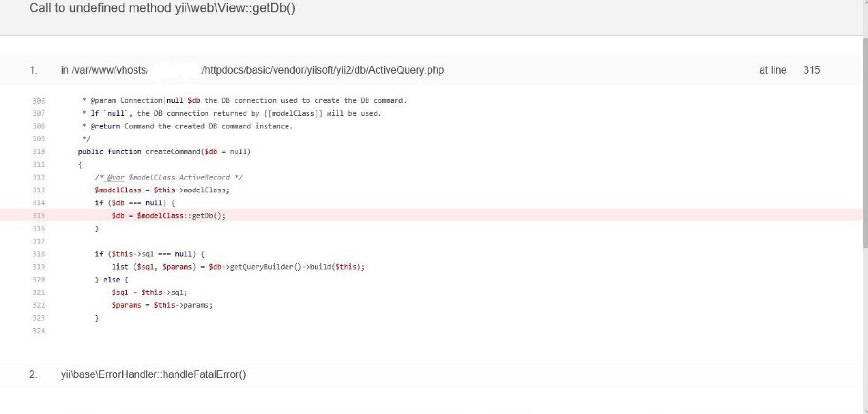Screen dimensions: 868x414
Task: Click the "} else {" code line
Action: click(112, 280)
